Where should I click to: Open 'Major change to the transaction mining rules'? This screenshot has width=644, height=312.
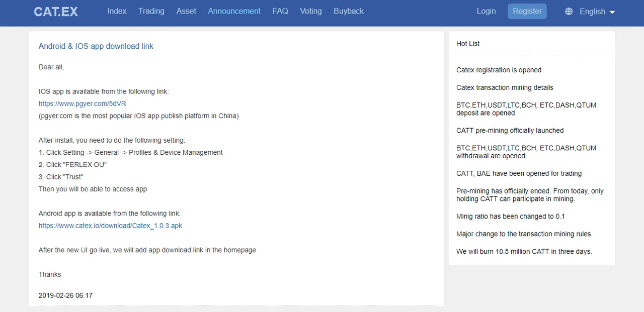[523, 234]
